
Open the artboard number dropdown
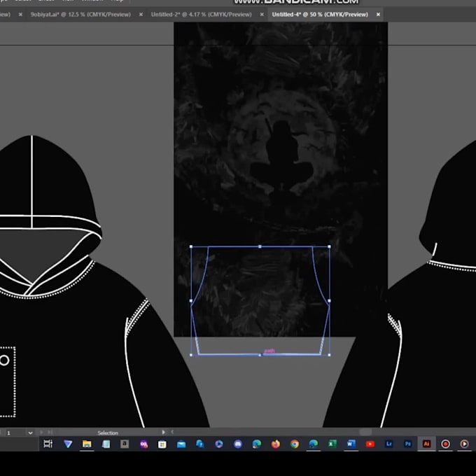[30, 433]
